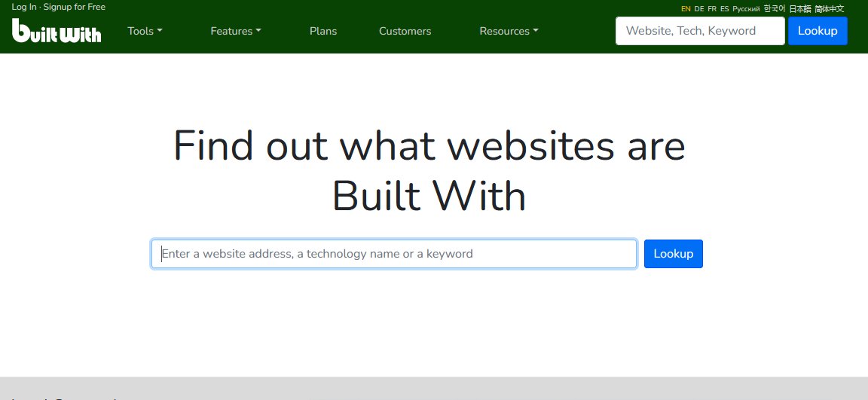
Task: Focus the main website address search field
Action: coord(394,254)
